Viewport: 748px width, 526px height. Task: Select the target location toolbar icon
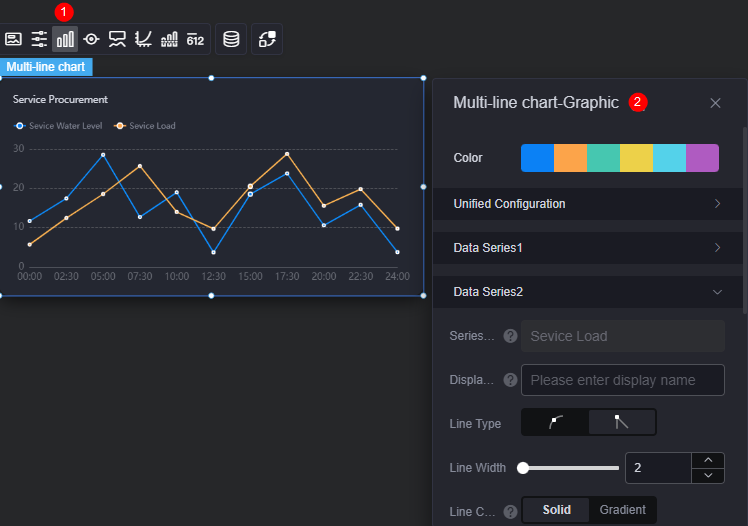(91, 39)
